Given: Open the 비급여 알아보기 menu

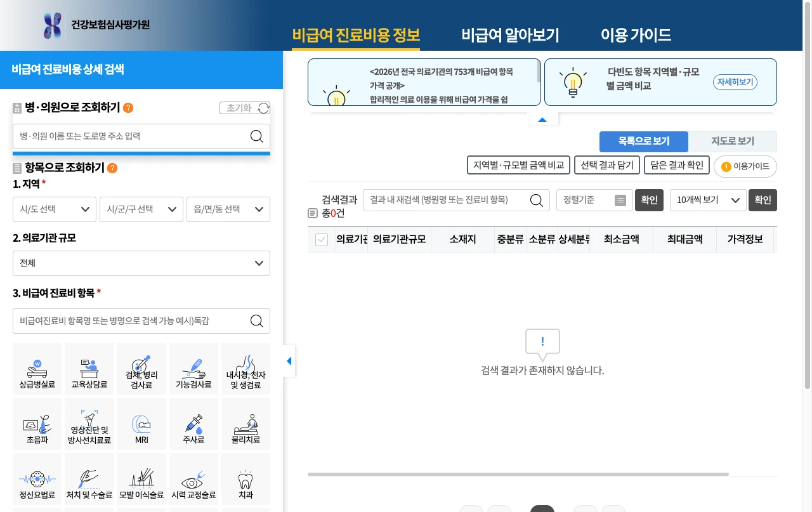Looking at the screenshot, I should (x=510, y=35).
